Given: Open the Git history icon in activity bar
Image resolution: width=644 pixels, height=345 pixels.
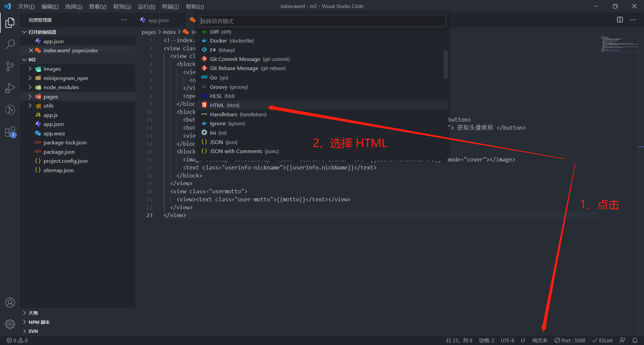Looking at the screenshot, I should click(10, 110).
